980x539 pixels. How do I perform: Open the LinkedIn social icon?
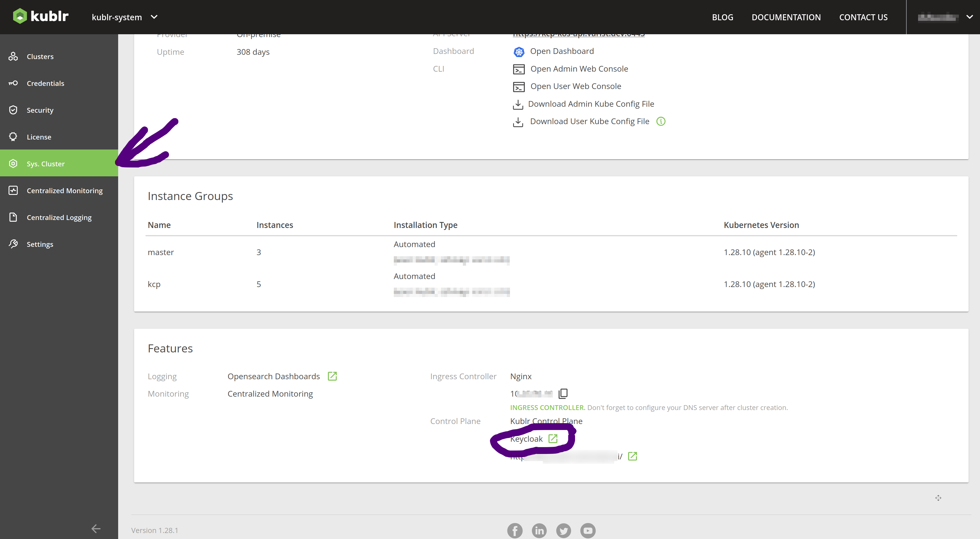pyautogui.click(x=539, y=530)
